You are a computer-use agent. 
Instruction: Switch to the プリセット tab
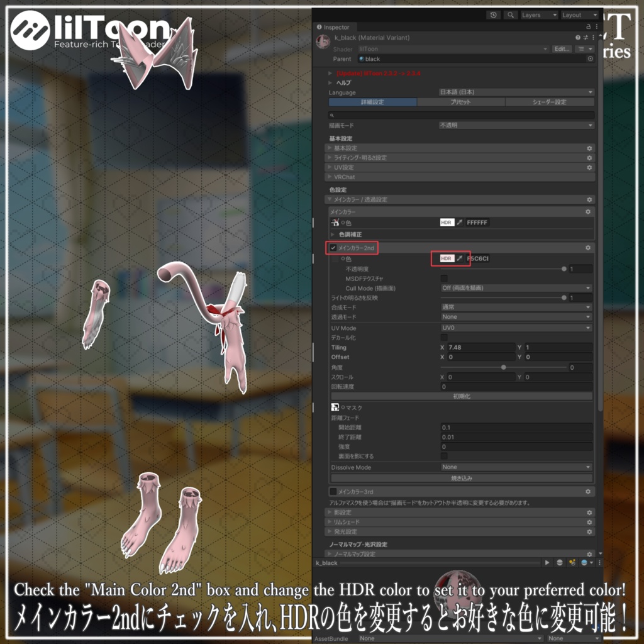pos(461,102)
